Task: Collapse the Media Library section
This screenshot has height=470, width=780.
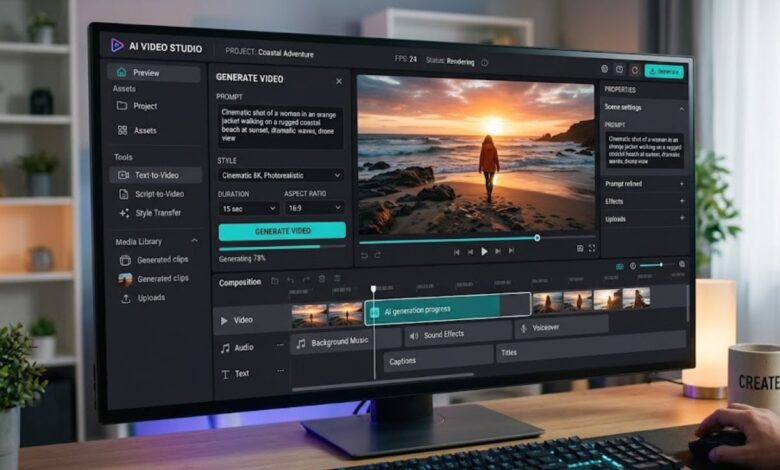Action: coord(194,241)
